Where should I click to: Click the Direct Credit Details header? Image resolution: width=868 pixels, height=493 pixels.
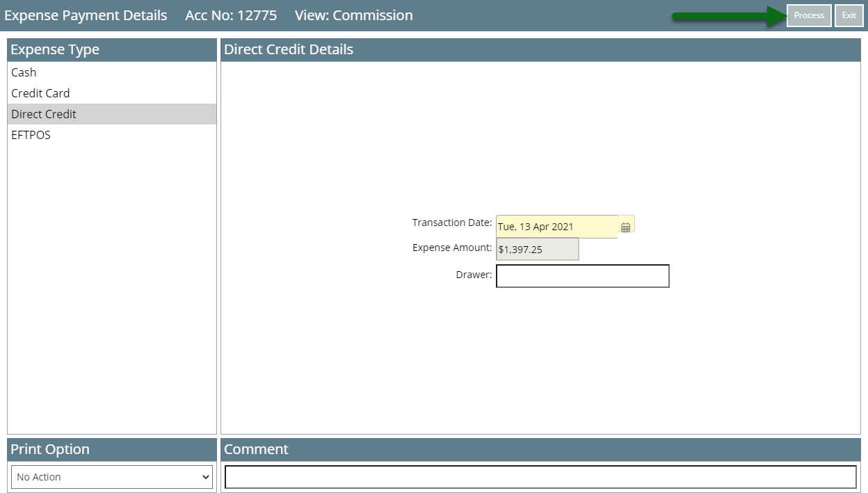pyautogui.click(x=540, y=49)
